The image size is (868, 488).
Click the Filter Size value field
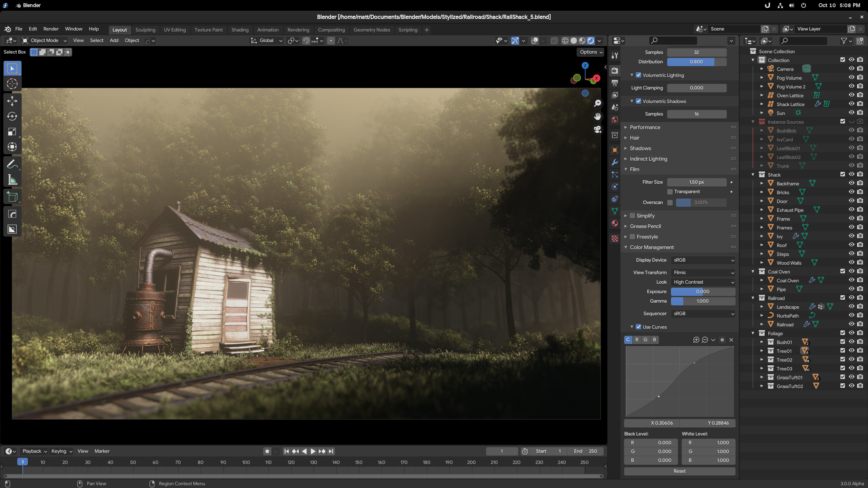pyautogui.click(x=696, y=182)
